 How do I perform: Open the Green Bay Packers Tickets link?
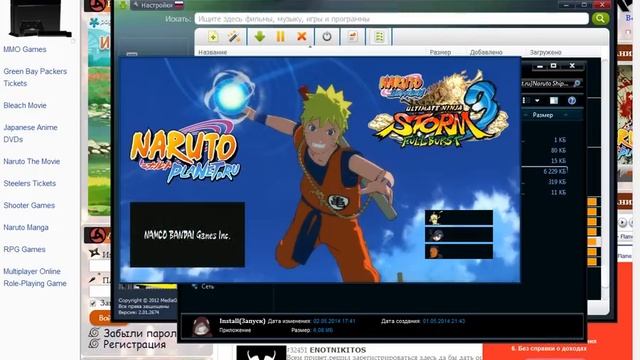(x=35, y=77)
